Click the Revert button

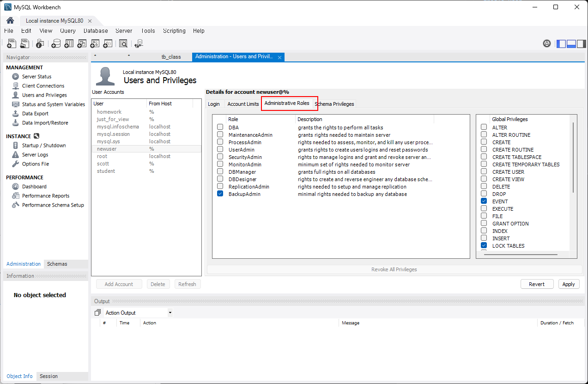[x=537, y=284]
